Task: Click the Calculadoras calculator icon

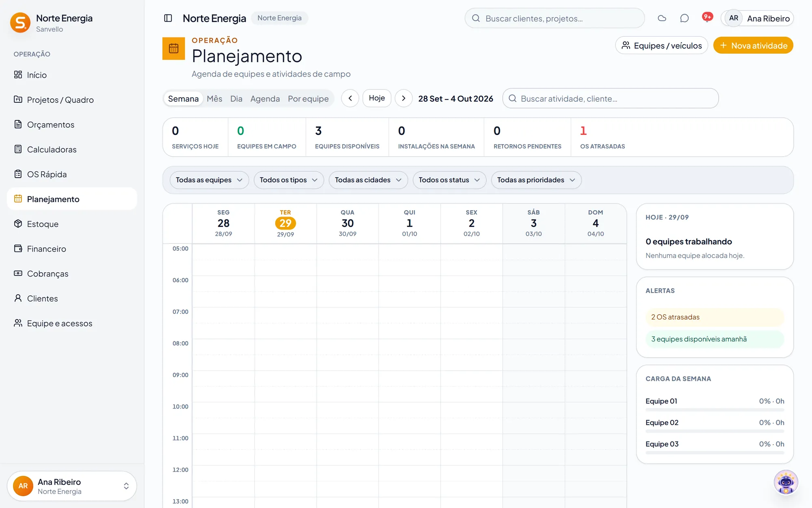Action: pos(18,149)
